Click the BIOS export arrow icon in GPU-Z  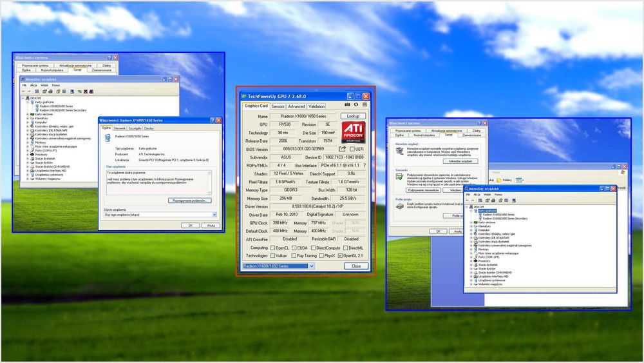[x=342, y=149]
